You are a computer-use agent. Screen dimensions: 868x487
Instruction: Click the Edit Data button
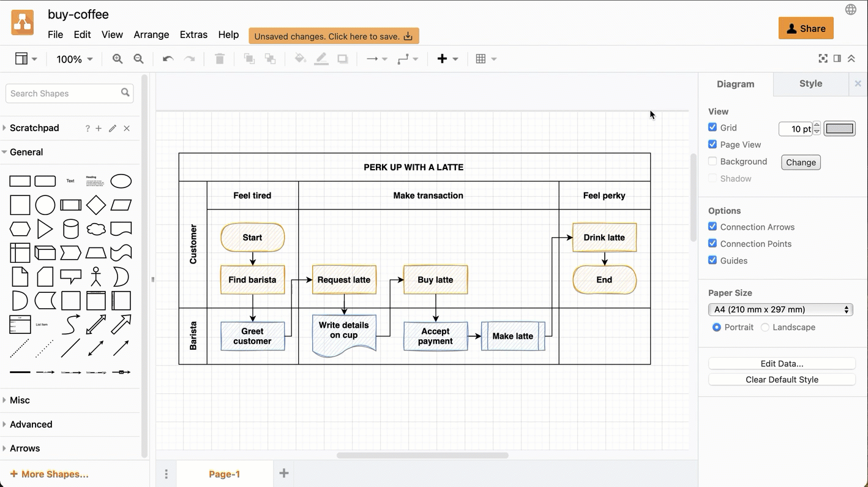click(x=782, y=363)
